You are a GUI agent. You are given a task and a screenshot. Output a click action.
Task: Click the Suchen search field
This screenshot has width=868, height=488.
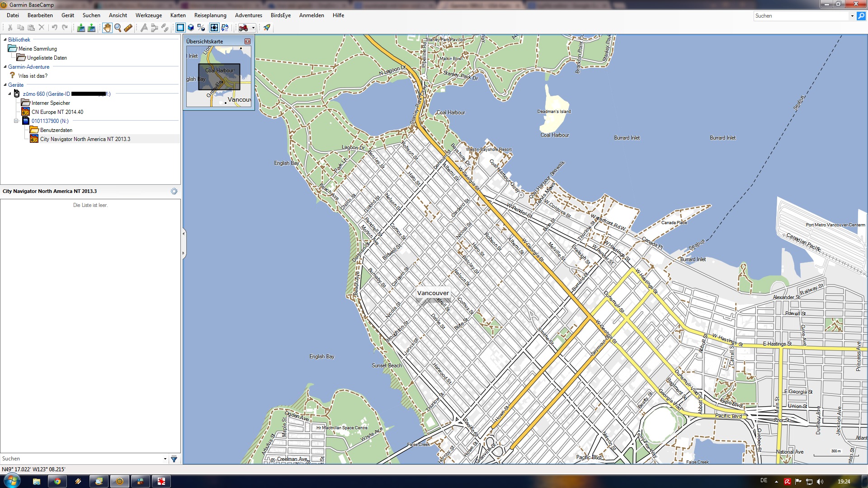(x=802, y=16)
